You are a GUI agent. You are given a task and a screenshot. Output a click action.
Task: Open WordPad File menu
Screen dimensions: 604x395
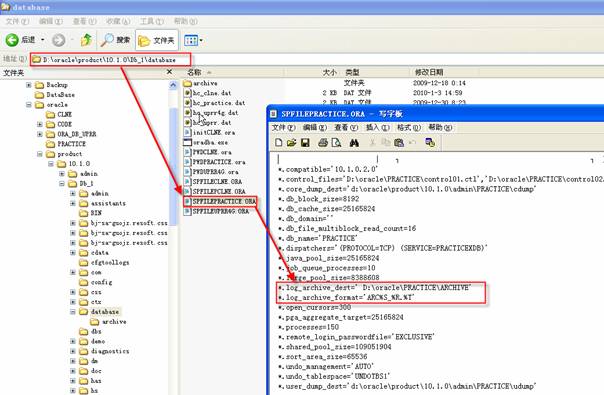click(284, 128)
